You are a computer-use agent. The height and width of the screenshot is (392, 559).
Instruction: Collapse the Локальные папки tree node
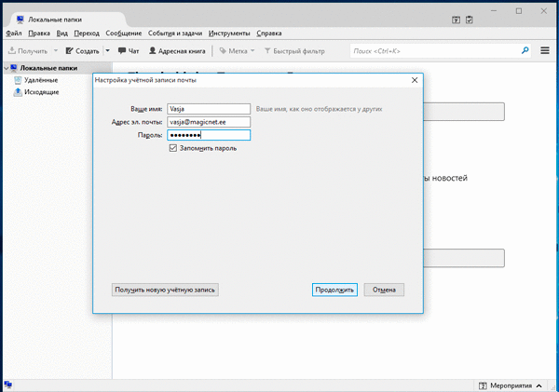pos(7,68)
